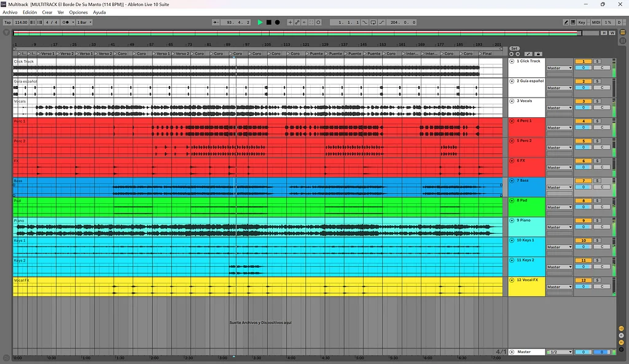Open the Archivo menu
Image resolution: width=629 pixels, height=364 pixels.
[x=10, y=12]
